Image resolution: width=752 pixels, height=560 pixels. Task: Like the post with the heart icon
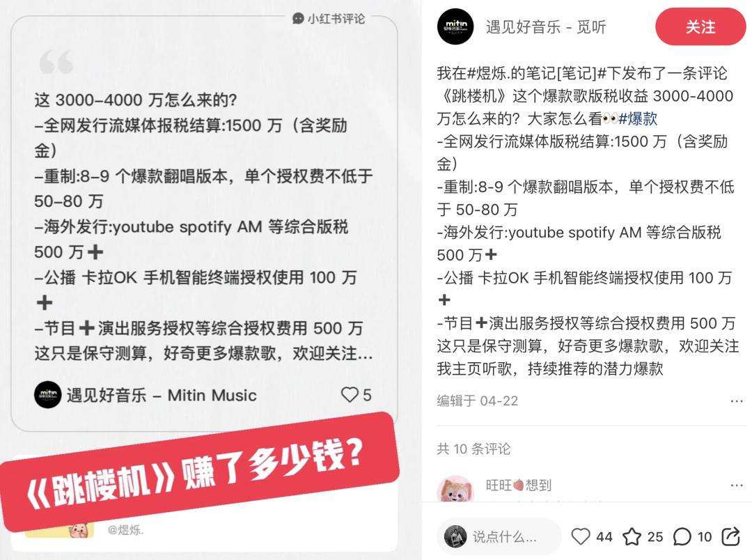(580, 536)
